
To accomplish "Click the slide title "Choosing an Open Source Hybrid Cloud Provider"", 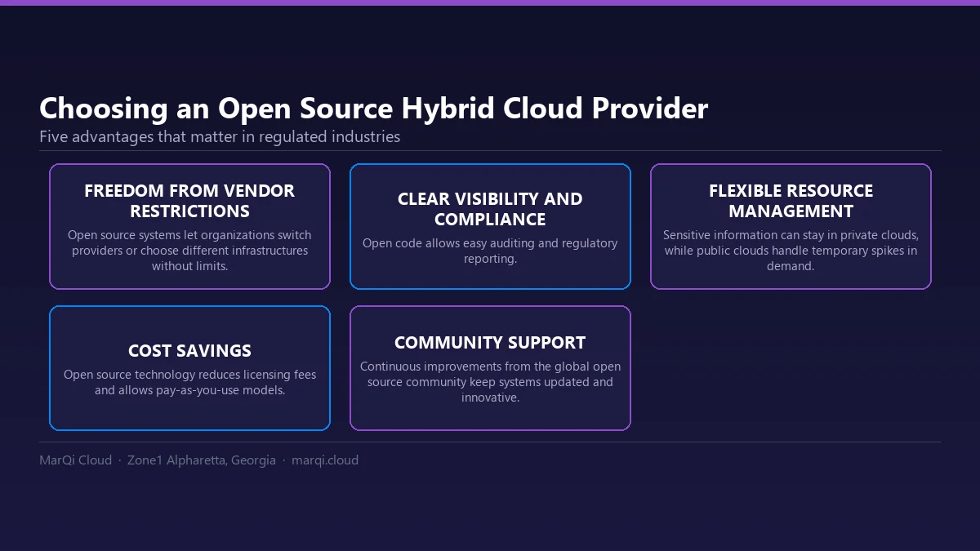I will [373, 109].
